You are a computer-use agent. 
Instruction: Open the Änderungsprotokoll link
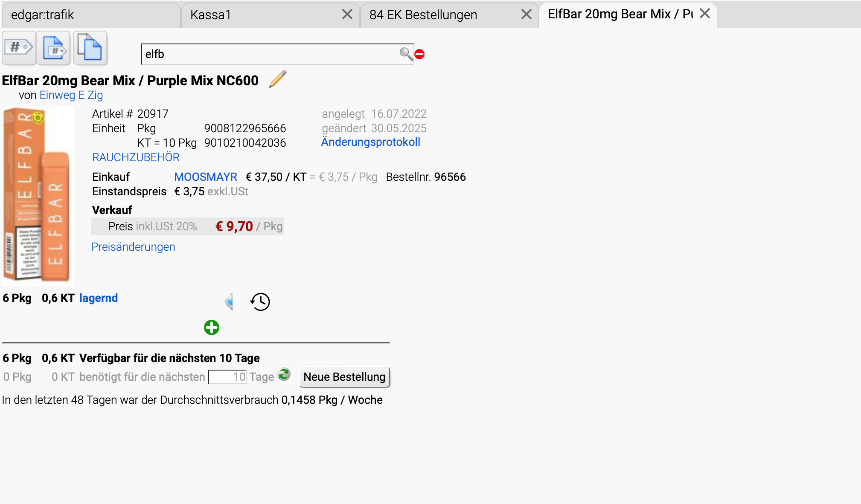tap(371, 142)
